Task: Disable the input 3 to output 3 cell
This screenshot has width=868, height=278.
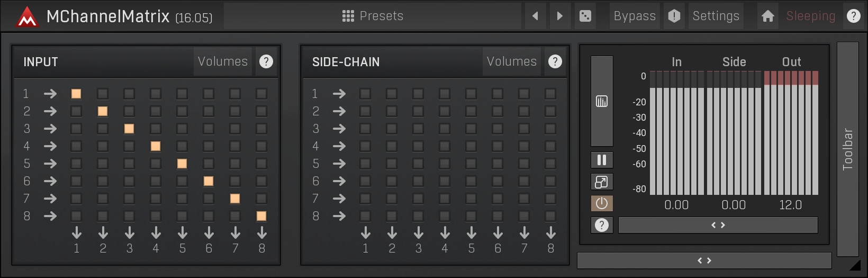Action: point(129,129)
